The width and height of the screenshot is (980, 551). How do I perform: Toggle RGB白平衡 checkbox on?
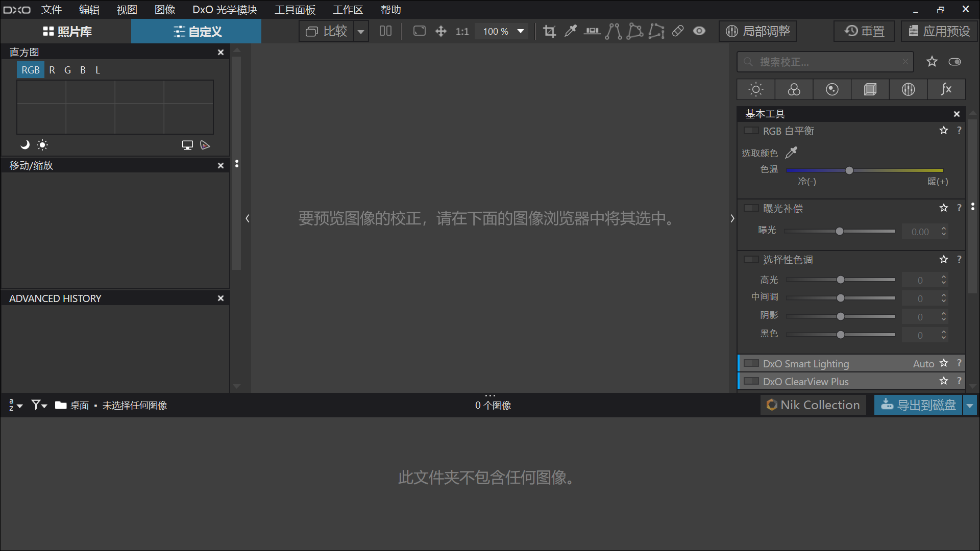(749, 131)
